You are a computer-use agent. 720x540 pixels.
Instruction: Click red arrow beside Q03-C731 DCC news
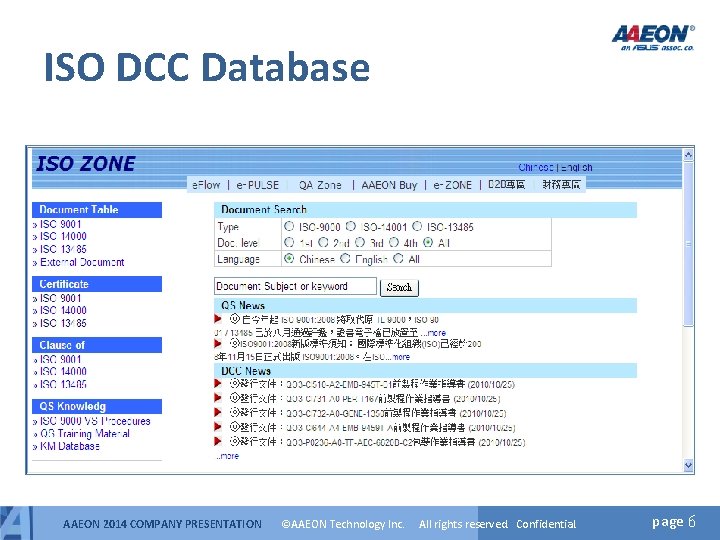coord(218,398)
